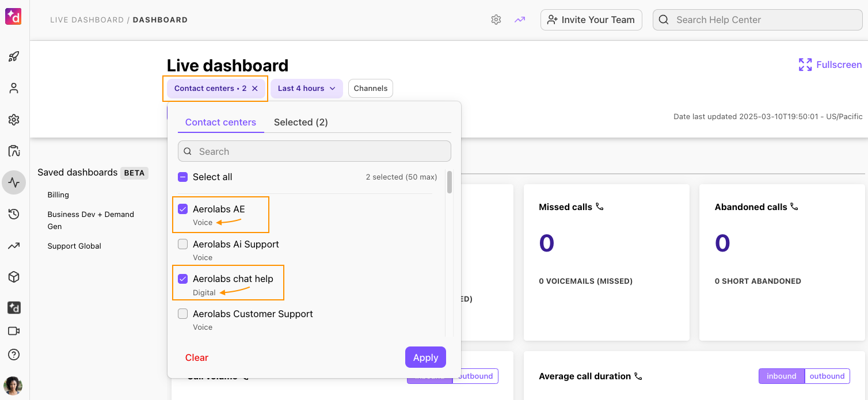Click LIVE DASHBOARD breadcrumb

point(87,20)
